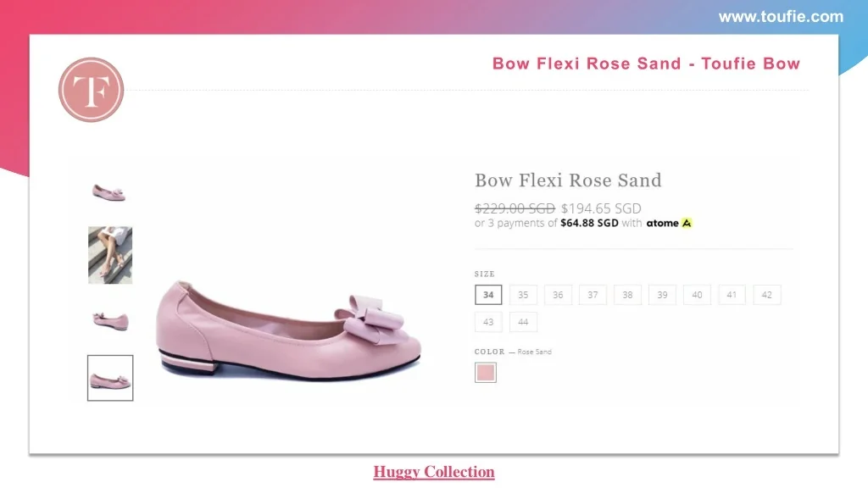868x488 pixels.
Task: Choose size 43 in second row
Action: coord(488,322)
